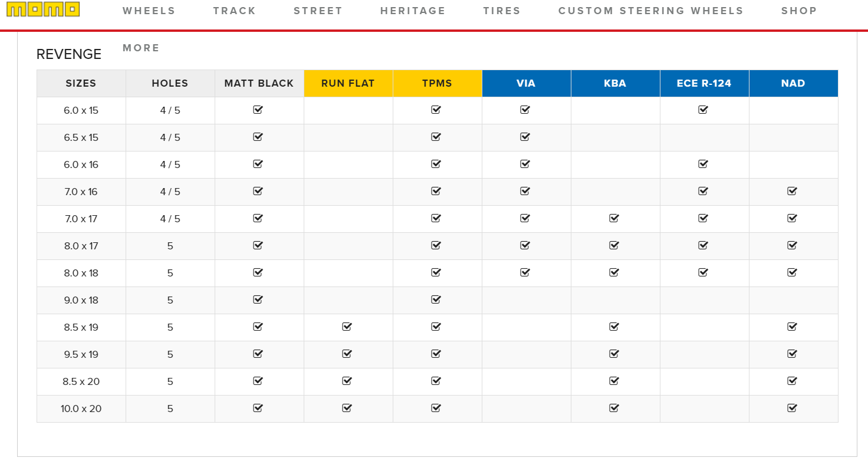Click the Matt Black check for 6.5 x 15
The width and height of the screenshot is (868, 461).
(x=258, y=137)
